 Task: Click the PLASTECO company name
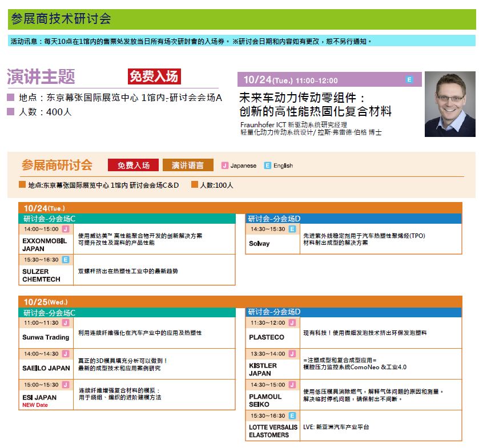click(x=267, y=337)
